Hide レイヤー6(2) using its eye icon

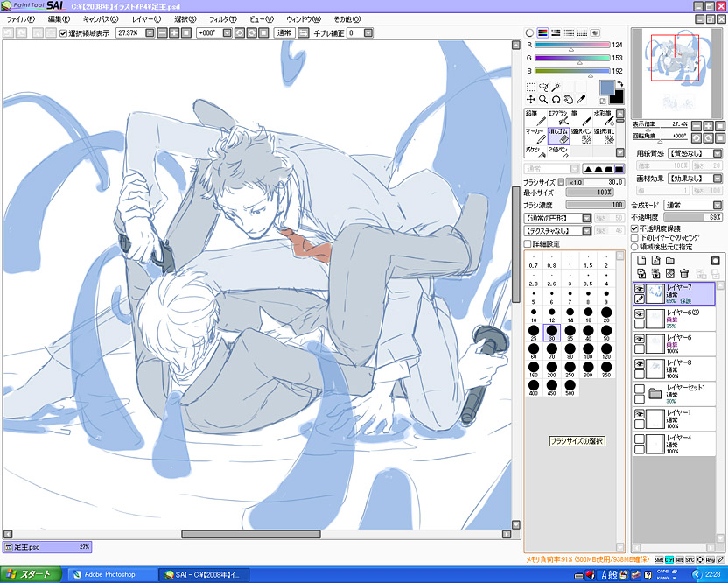tap(640, 314)
